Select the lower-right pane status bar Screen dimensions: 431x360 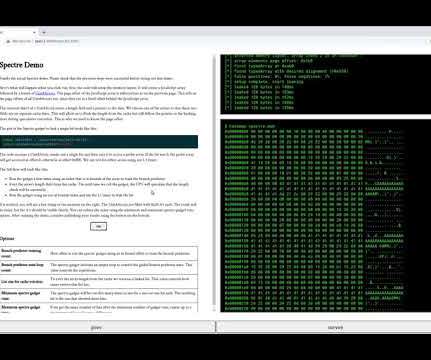[x=324, y=327]
